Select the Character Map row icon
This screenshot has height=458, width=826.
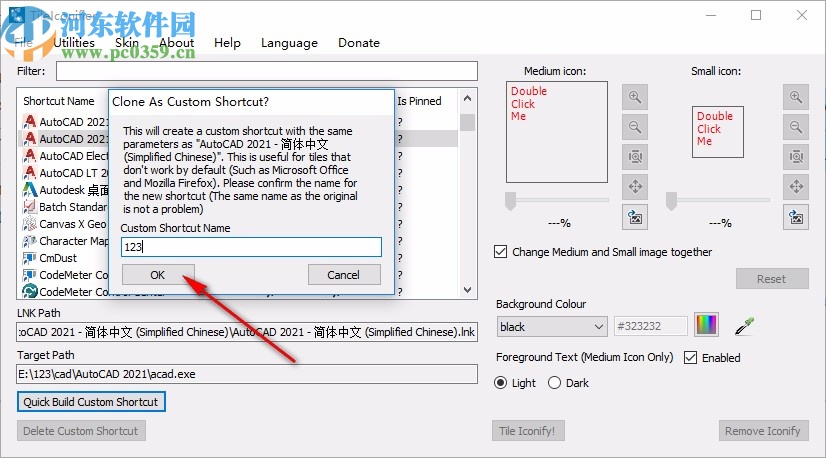point(30,241)
